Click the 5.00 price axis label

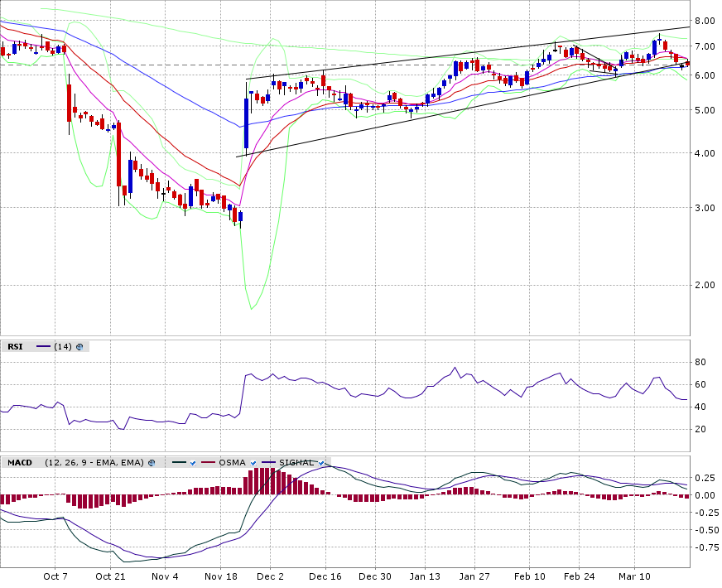point(705,110)
